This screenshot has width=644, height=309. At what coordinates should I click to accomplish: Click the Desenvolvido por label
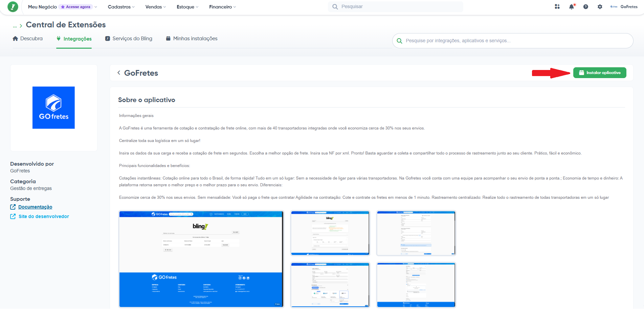[x=32, y=164]
